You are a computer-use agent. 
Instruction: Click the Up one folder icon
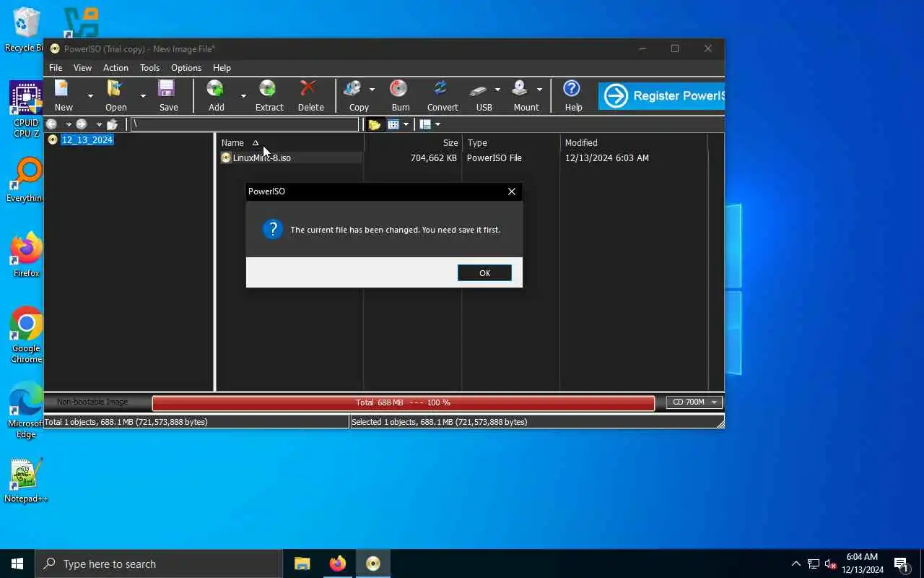point(112,124)
